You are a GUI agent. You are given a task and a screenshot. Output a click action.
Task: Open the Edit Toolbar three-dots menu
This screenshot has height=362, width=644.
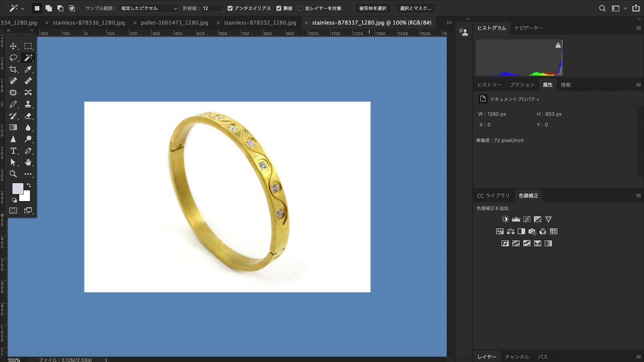[x=28, y=174]
